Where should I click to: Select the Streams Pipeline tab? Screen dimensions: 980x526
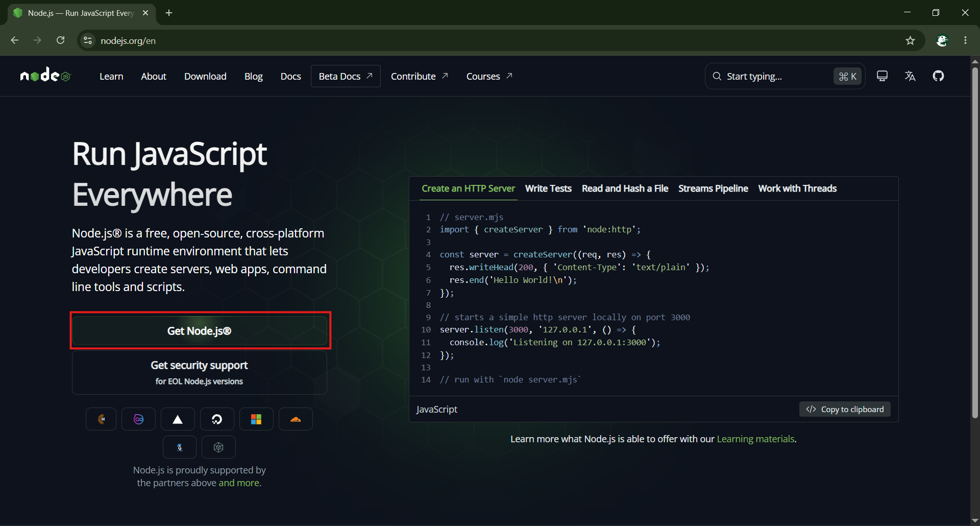click(713, 188)
